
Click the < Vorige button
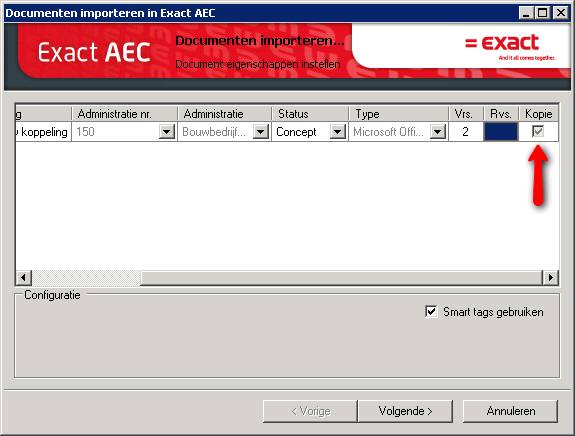[310, 411]
